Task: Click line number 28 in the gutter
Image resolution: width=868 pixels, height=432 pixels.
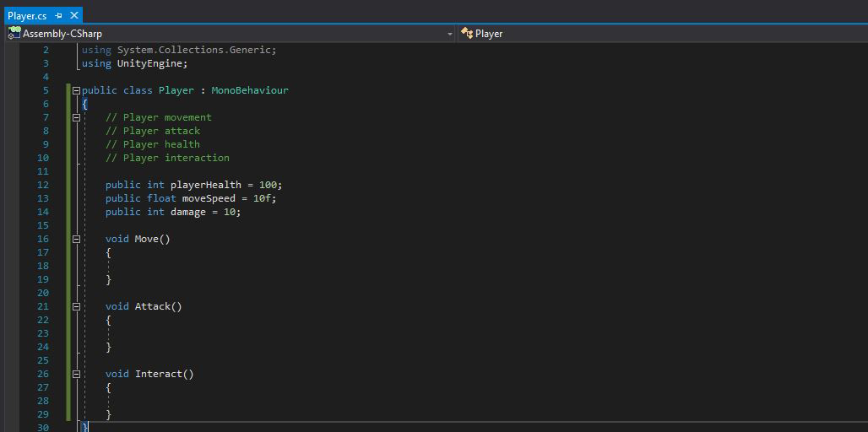Action: (x=42, y=401)
